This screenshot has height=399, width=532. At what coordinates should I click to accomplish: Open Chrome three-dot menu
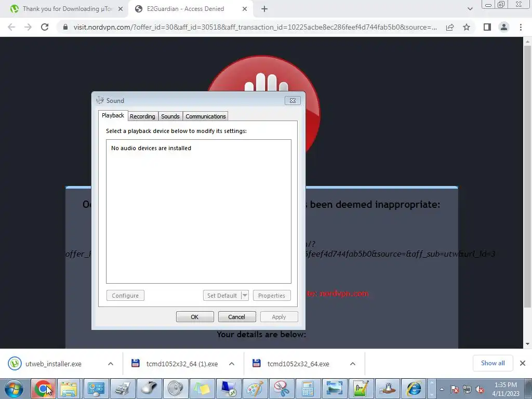521,27
